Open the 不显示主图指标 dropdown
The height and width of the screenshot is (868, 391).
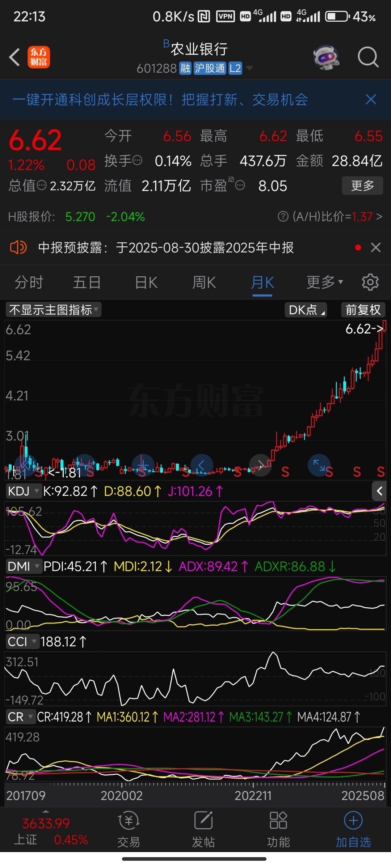click(54, 310)
